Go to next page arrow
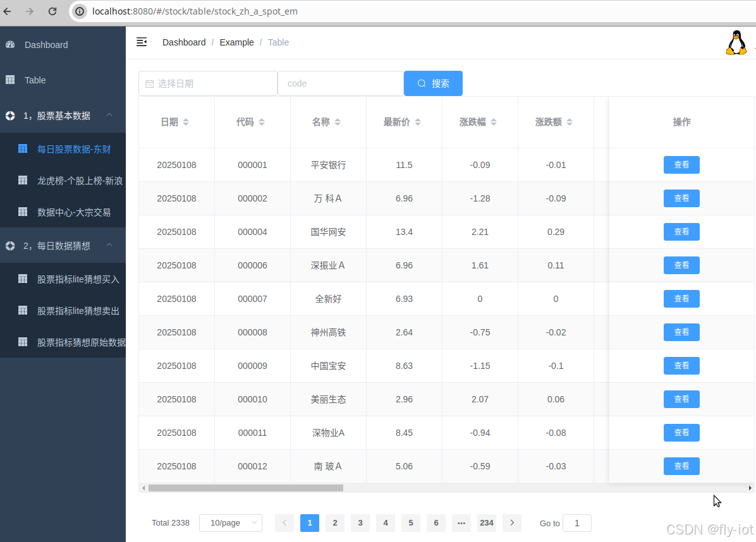Screen dimensions: 756x542 pos(512,522)
